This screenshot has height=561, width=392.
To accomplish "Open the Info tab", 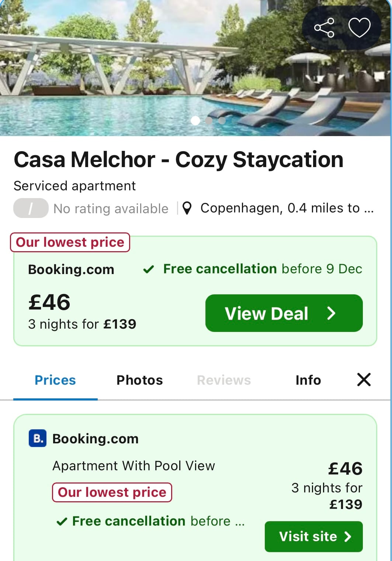I will 308,380.
